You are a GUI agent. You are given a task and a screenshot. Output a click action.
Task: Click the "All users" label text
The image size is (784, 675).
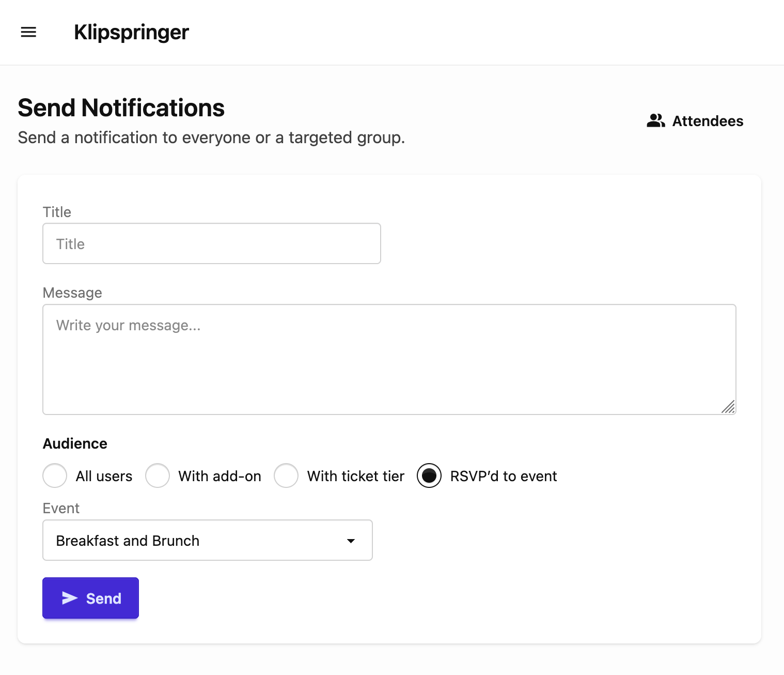coord(104,476)
